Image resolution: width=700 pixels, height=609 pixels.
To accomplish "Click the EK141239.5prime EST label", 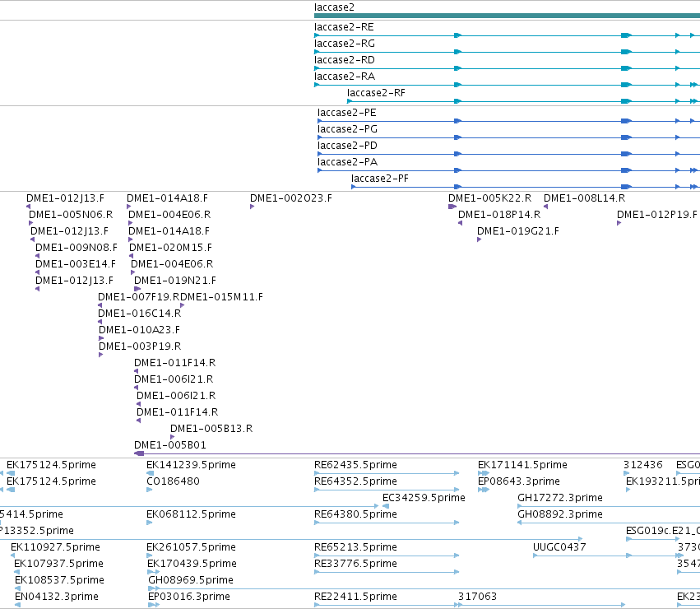I will tap(191, 466).
